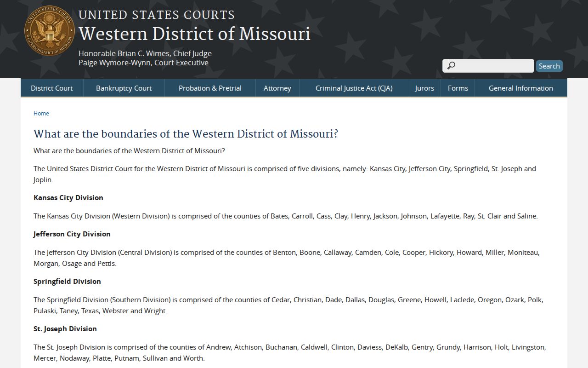Click the United States Courts header text
Image resolution: width=588 pixels, height=368 pixels.
click(x=157, y=15)
